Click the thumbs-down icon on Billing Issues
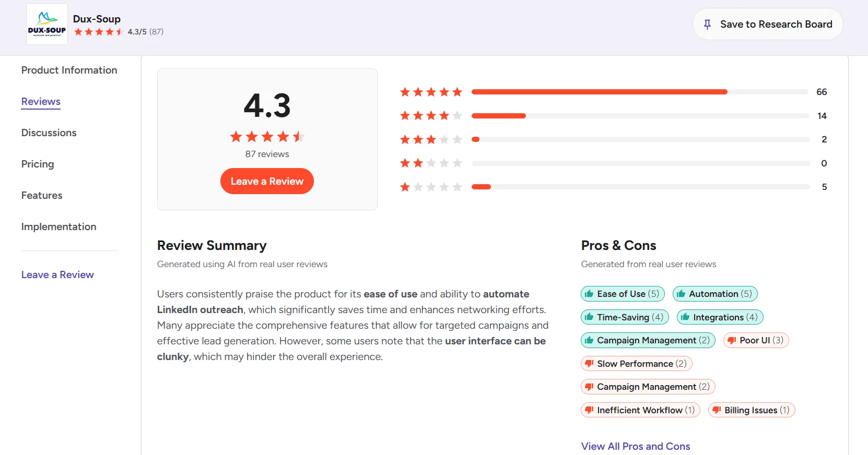868x455 pixels. coord(717,410)
